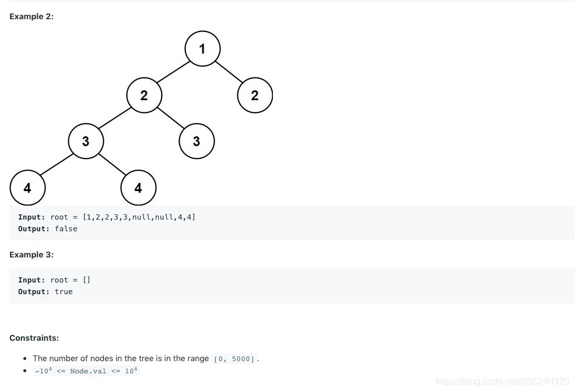
Task: Select the right leaf node 4
Action: click(138, 188)
